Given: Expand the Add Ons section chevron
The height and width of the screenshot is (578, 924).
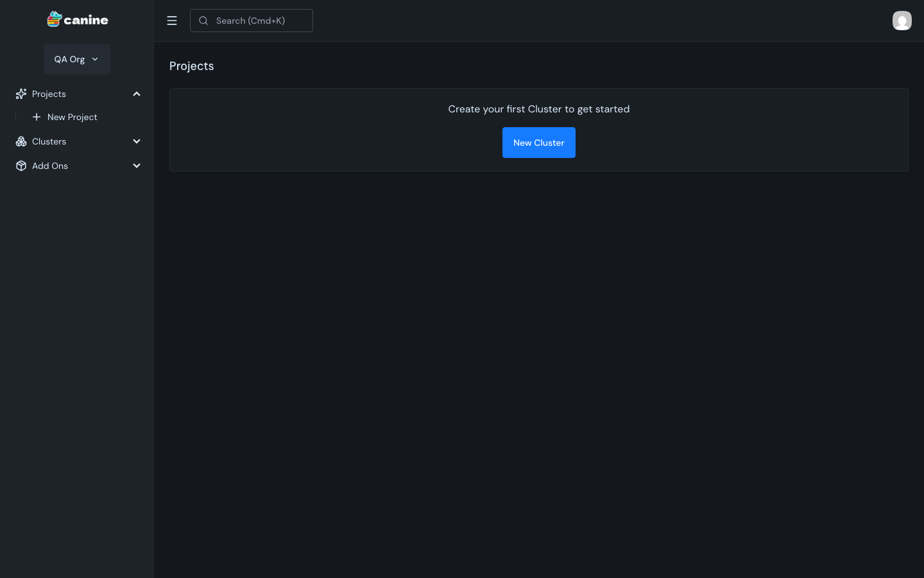Looking at the screenshot, I should point(137,166).
